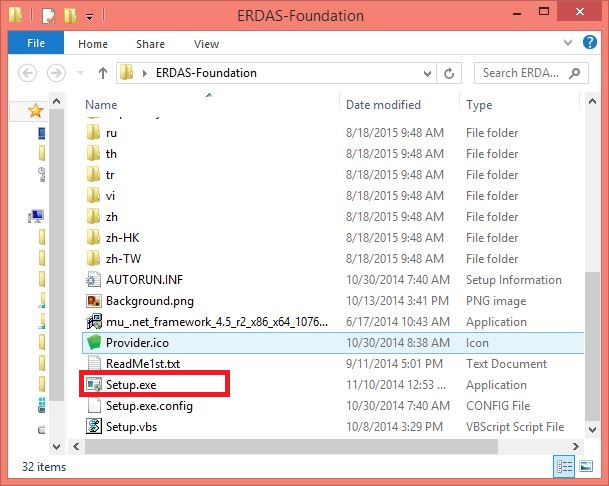
Task: Expand the ribbon with the chevron
Action: [x=568, y=42]
